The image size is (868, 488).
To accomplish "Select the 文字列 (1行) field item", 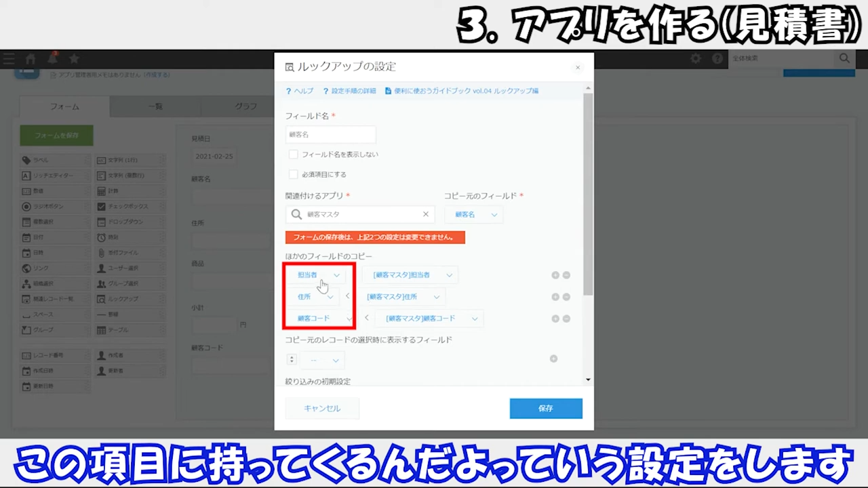I will (x=130, y=161).
